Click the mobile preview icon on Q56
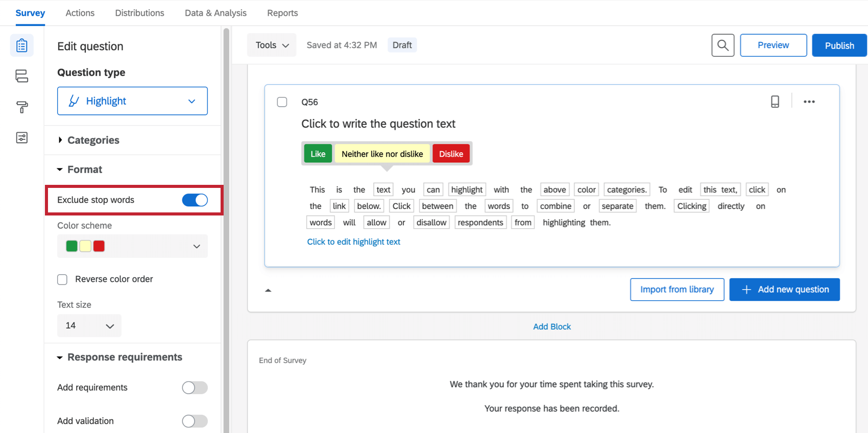Image resolution: width=868 pixels, height=433 pixels. [775, 102]
